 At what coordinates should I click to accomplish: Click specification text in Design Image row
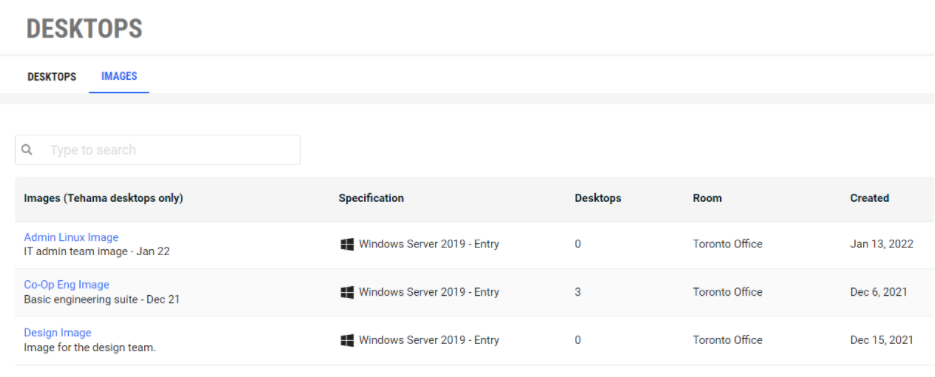coord(429,340)
